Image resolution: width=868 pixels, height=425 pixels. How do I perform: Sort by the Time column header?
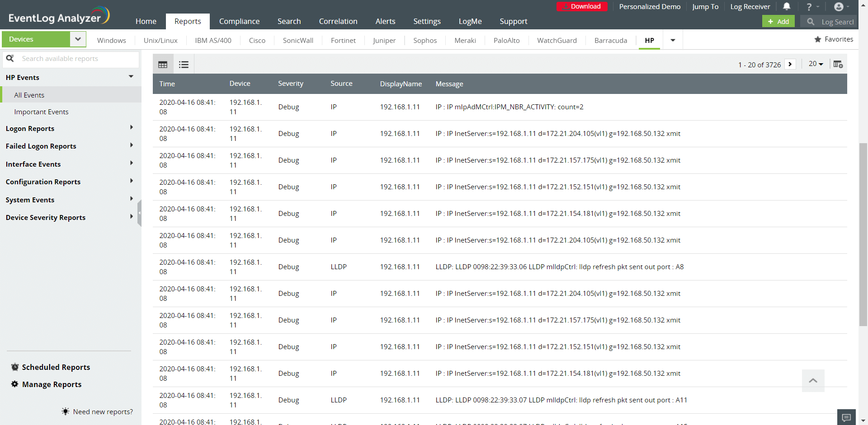coord(167,84)
